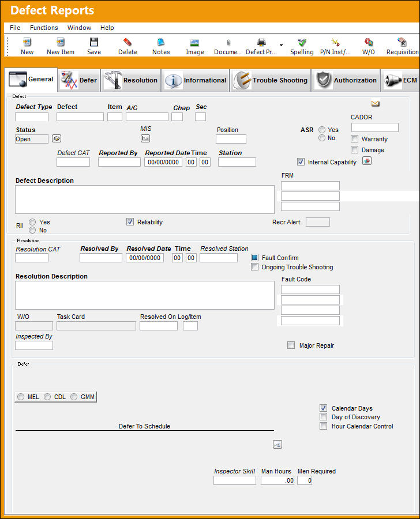Viewport: 420px width, 519px height.
Task: Click the small icon under Defer To Schedule
Action: (277, 445)
